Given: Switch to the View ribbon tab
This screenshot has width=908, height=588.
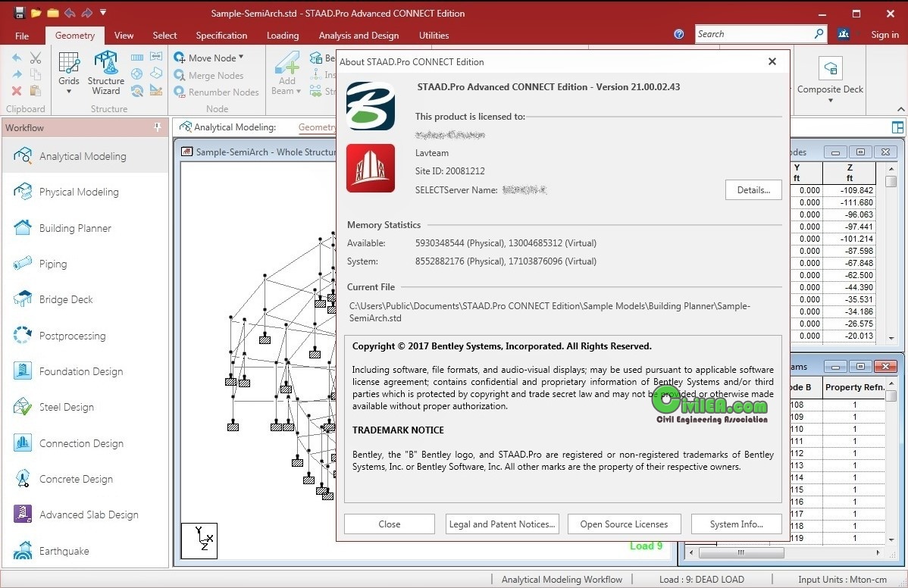Looking at the screenshot, I should [124, 36].
